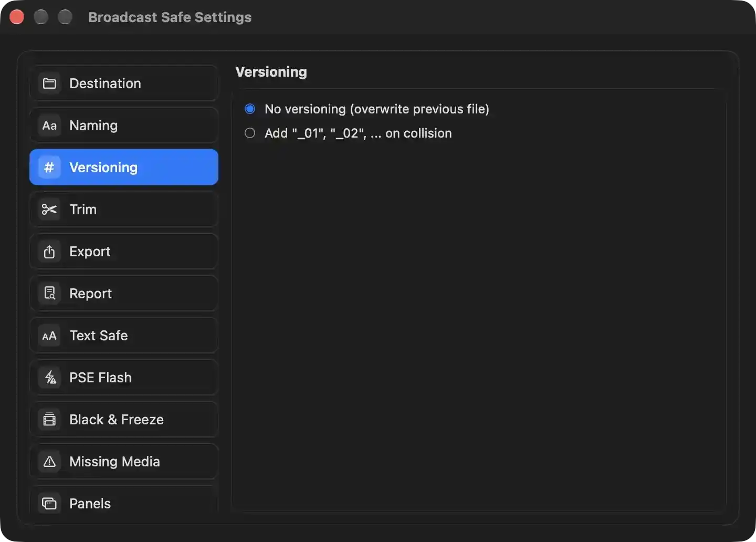Open the Trim section
This screenshot has width=756, height=542.
coord(124,210)
